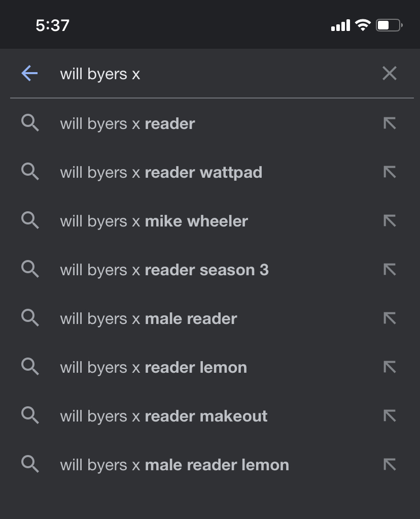420x519 pixels.
Task: Select 'will byers x male reader' suggestion
Action: click(149, 318)
